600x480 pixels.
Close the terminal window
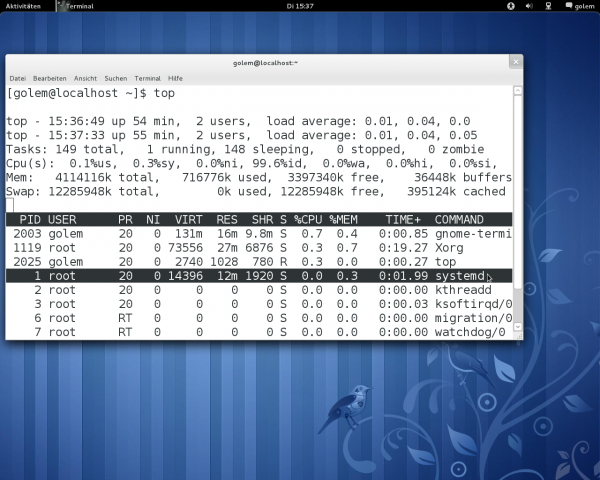[x=514, y=62]
